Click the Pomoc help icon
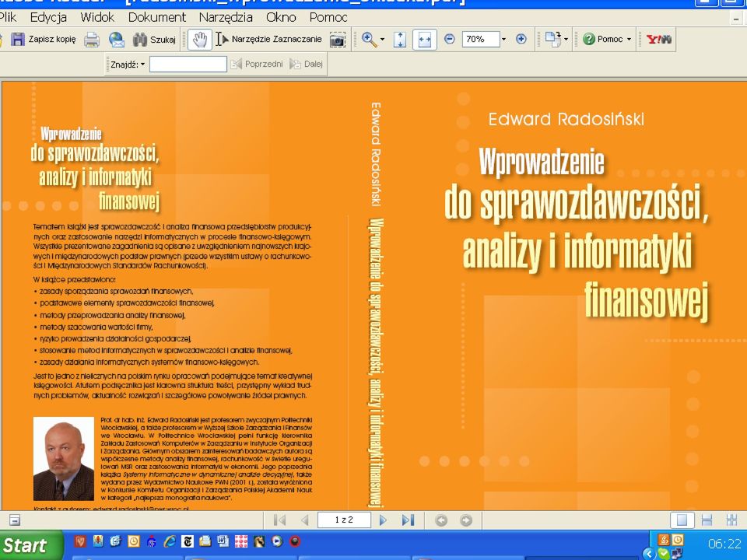Screen dimensions: 747x560 tap(589, 39)
